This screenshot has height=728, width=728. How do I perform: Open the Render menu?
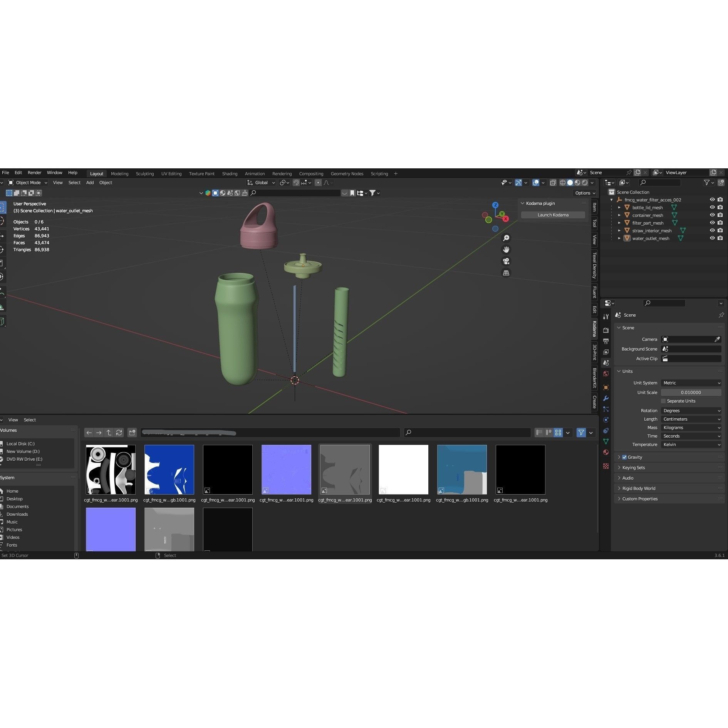pyautogui.click(x=34, y=173)
